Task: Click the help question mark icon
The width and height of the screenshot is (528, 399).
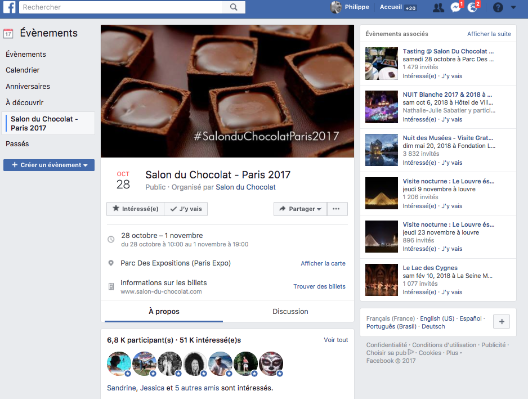Action: [x=498, y=7]
